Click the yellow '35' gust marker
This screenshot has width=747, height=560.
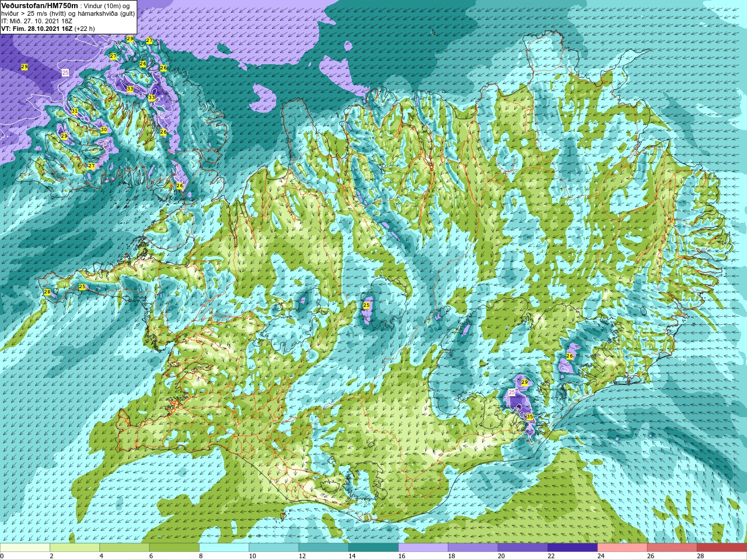coord(529,416)
